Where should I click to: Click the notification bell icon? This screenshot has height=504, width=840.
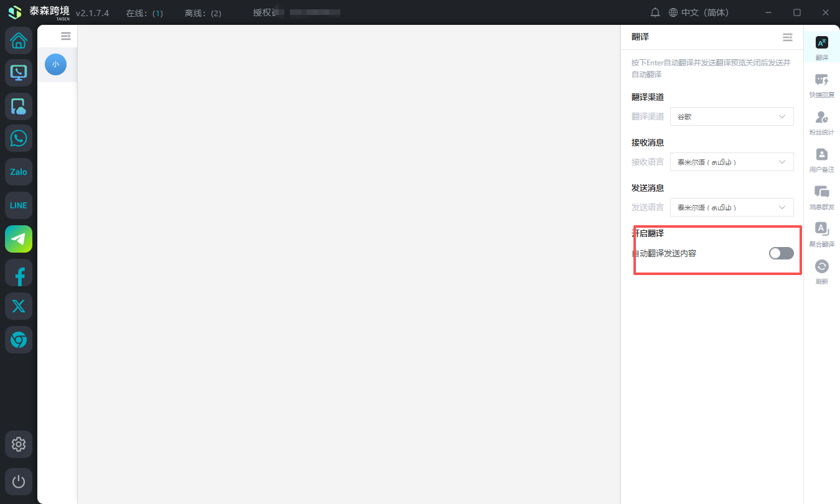655,12
